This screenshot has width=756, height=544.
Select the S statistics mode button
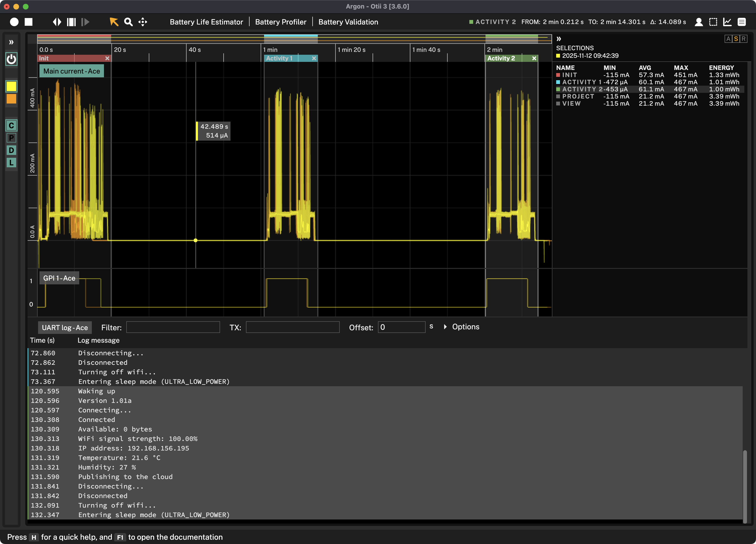pyautogui.click(x=736, y=39)
